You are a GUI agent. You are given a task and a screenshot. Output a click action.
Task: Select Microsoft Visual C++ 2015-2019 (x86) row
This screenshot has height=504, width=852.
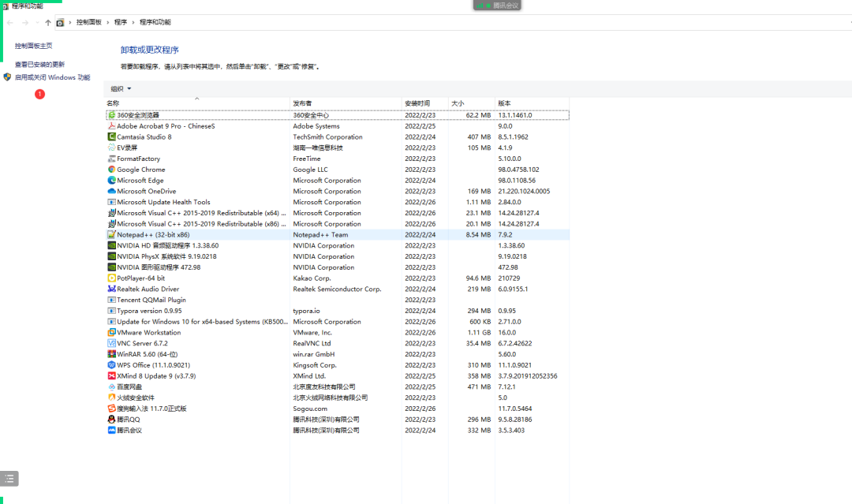click(338, 224)
